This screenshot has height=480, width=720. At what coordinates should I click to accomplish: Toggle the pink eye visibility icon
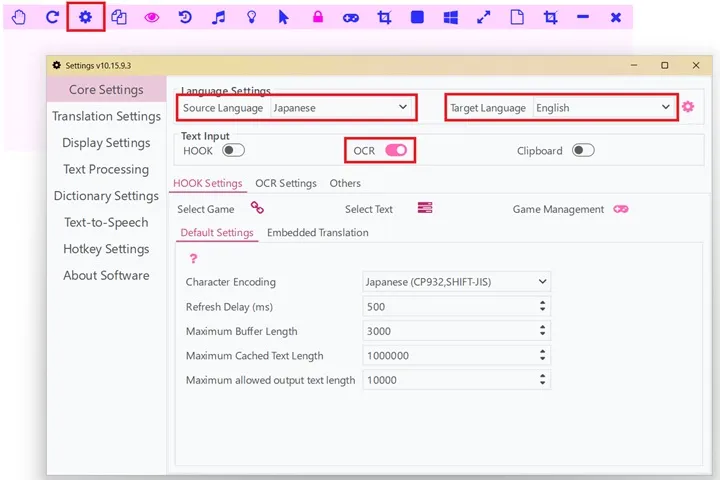coord(152,18)
